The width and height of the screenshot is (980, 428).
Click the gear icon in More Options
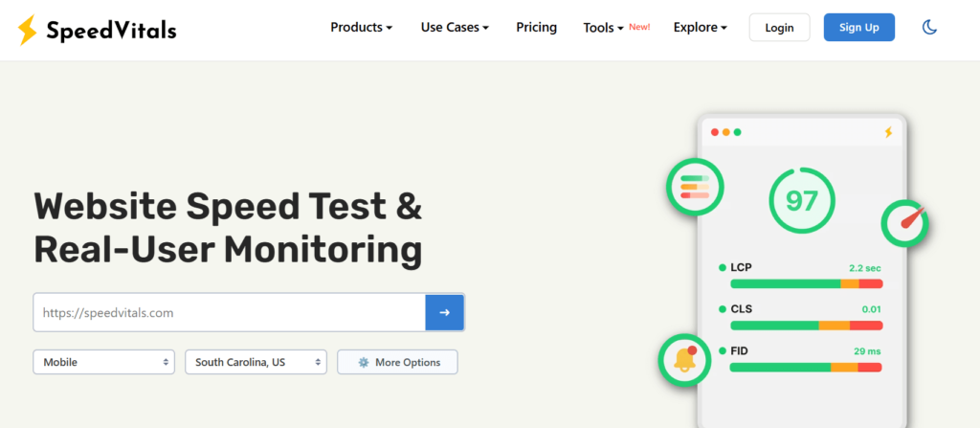point(363,362)
